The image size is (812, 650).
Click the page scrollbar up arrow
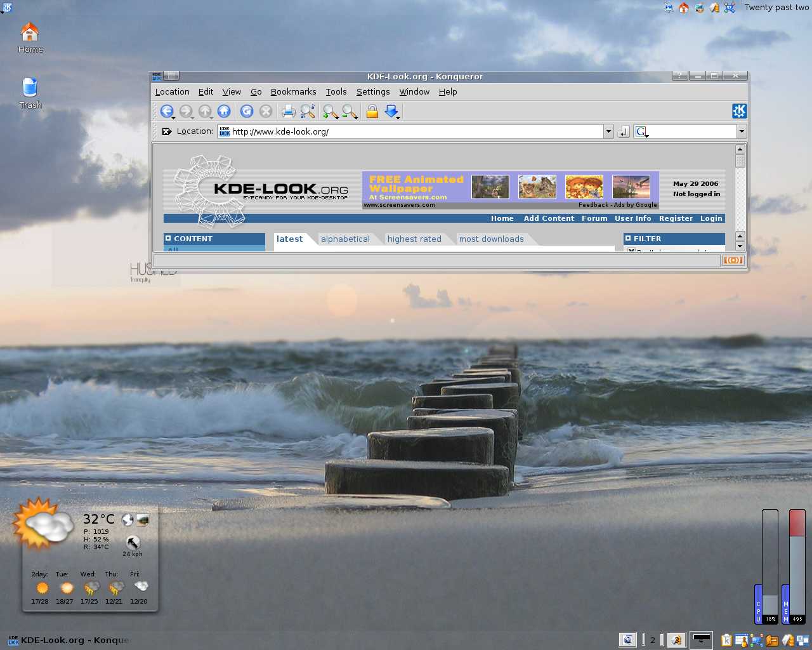tap(740, 149)
